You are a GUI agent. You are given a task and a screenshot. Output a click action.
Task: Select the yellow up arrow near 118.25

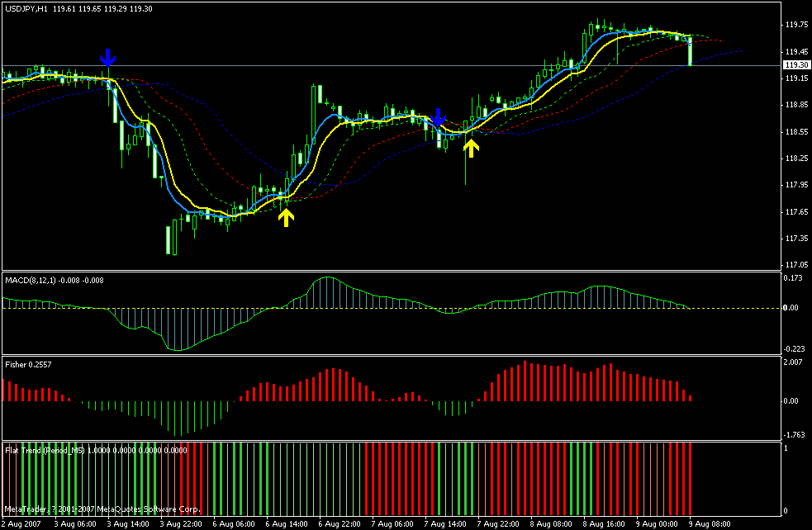[x=471, y=148]
